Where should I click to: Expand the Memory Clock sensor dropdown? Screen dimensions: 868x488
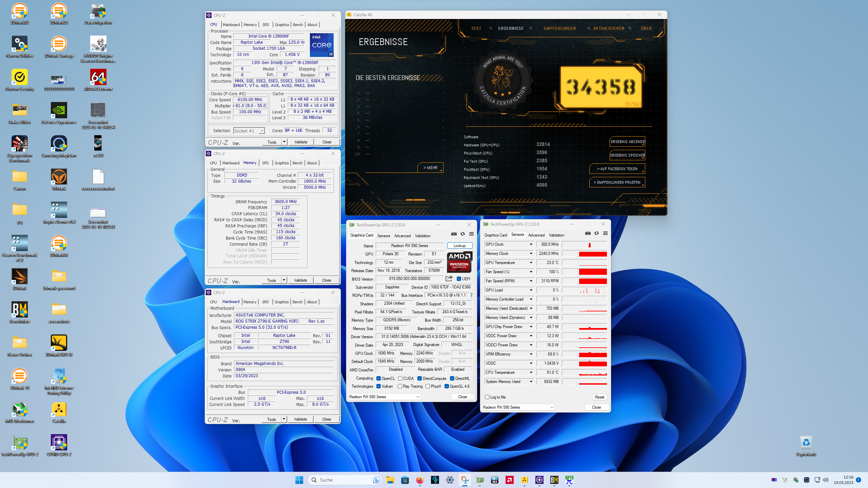coord(531,253)
